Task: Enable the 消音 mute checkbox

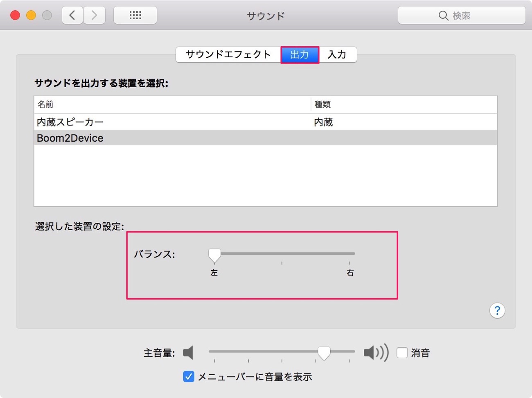Action: [402, 353]
